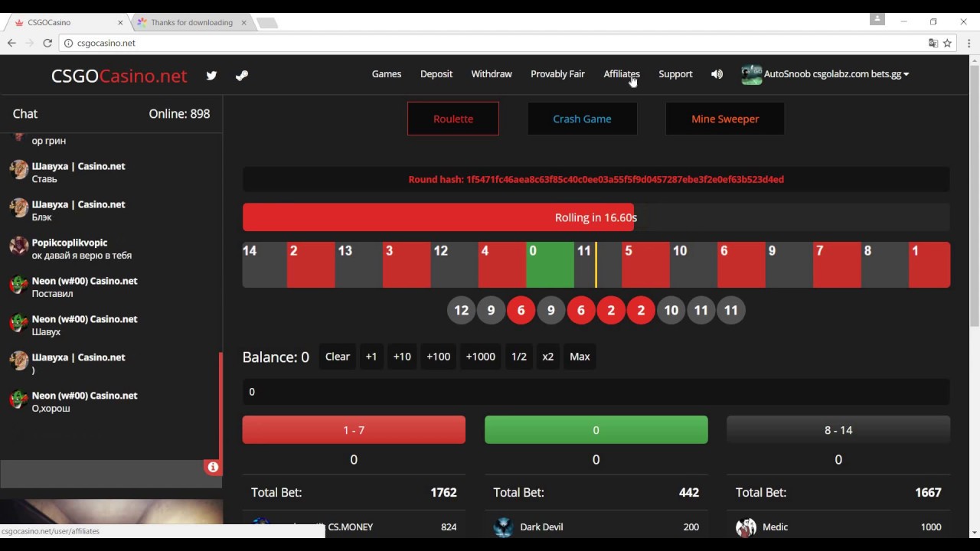
Task: Click the CS.MONEY bettor name
Action: pyautogui.click(x=350, y=527)
